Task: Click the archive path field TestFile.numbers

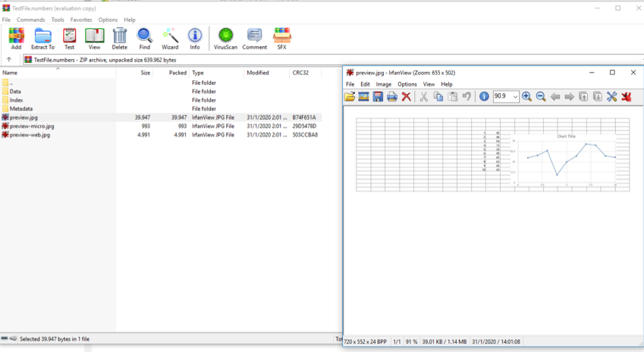Action: pyautogui.click(x=333, y=60)
